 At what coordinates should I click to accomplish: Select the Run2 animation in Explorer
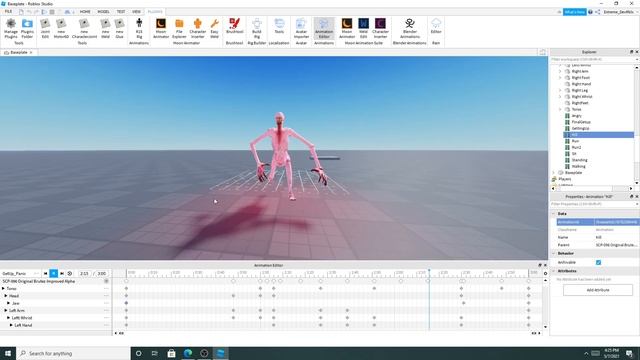(576, 147)
